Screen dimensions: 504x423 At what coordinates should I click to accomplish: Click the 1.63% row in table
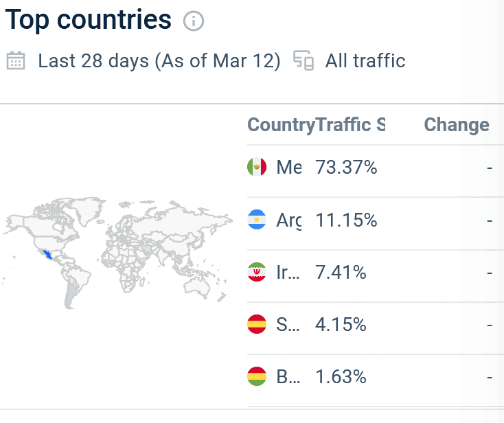pyautogui.click(x=369, y=376)
